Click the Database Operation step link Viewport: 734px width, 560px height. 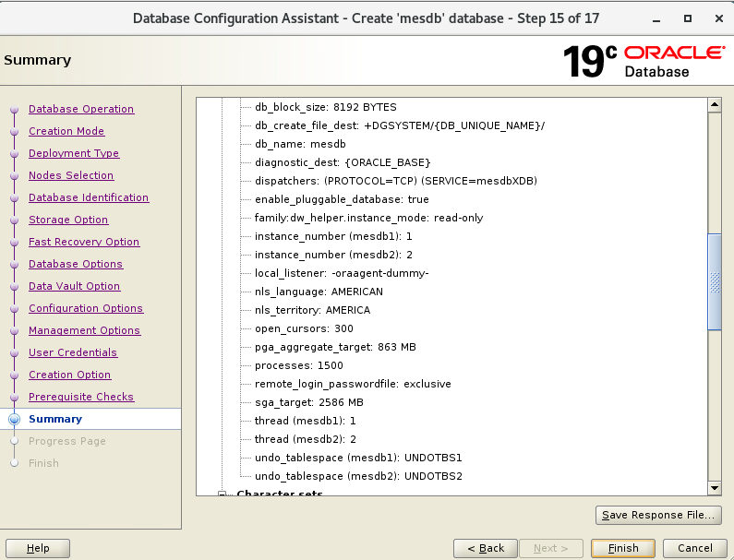81,109
